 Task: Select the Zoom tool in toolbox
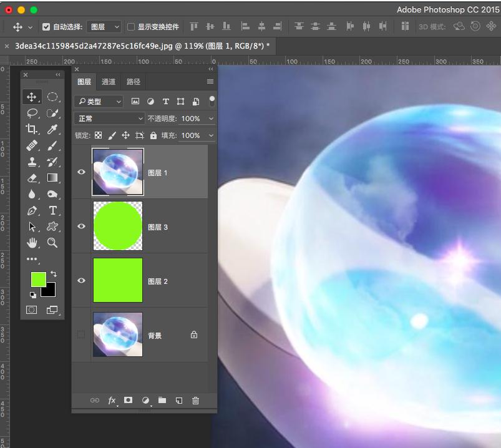click(x=52, y=243)
